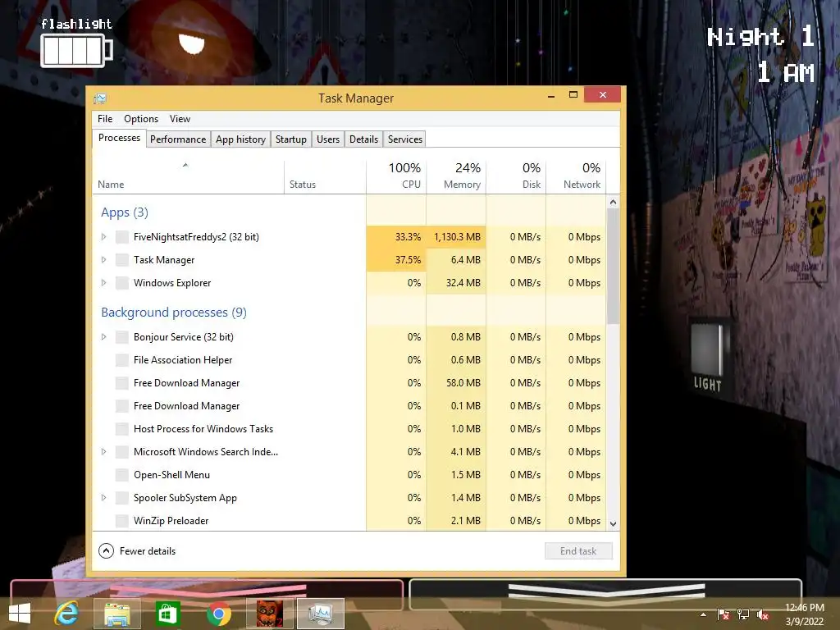Expand the Bonjour Service process
The width and height of the screenshot is (840, 630).
click(104, 337)
